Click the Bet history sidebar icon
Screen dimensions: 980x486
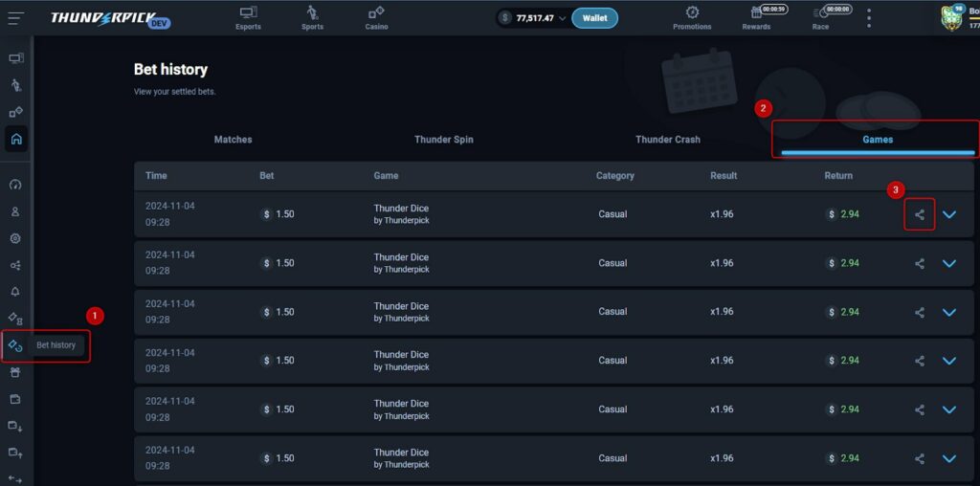[16, 345]
